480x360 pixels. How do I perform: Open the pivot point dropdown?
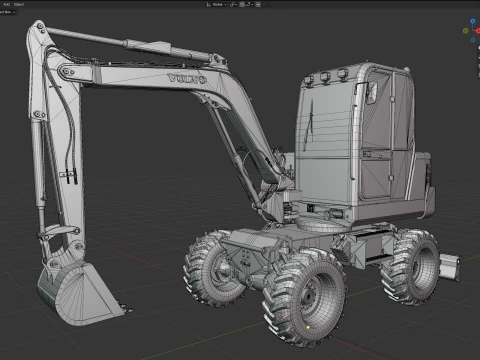tap(233, 5)
